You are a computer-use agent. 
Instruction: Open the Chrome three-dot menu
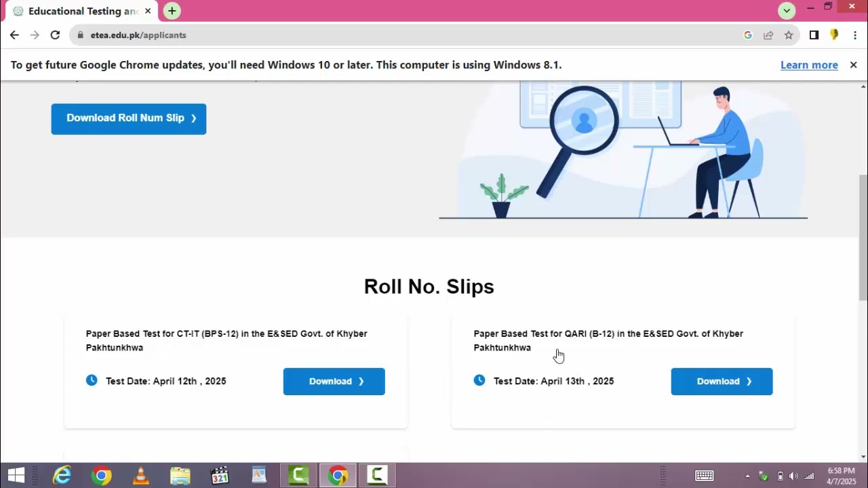854,35
